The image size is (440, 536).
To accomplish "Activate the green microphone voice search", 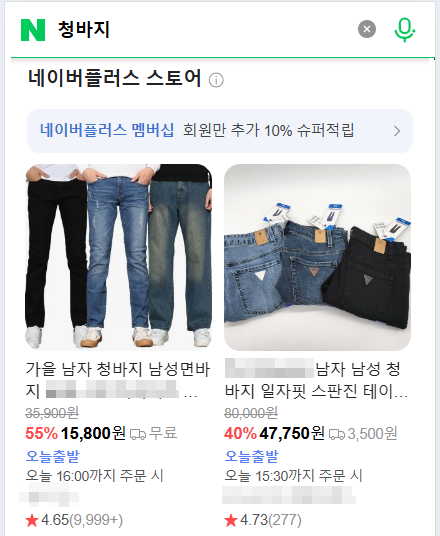I will click(x=405, y=30).
